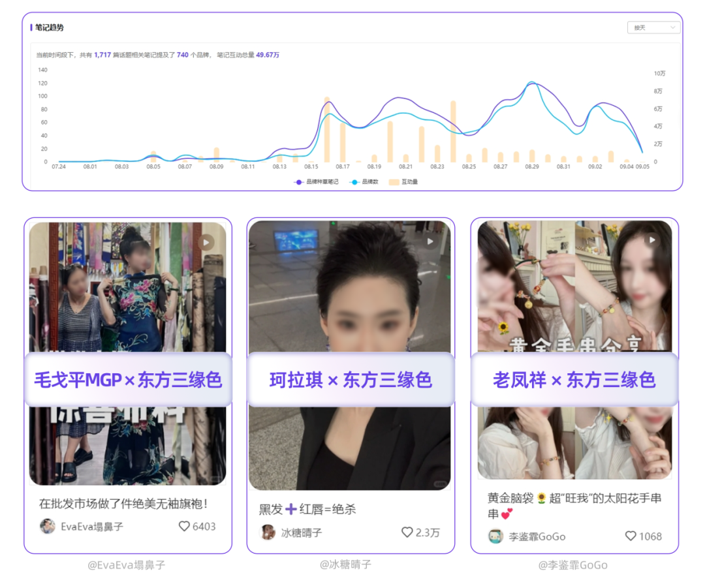Select 老凤祥 × 东方三缘色 banner

(574, 380)
